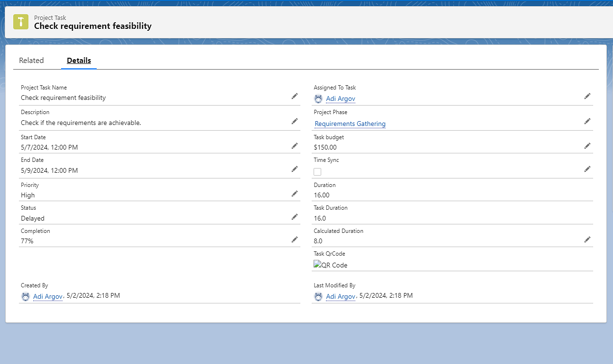Edit the Priority field
The height and width of the screenshot is (364, 613).
(x=295, y=194)
